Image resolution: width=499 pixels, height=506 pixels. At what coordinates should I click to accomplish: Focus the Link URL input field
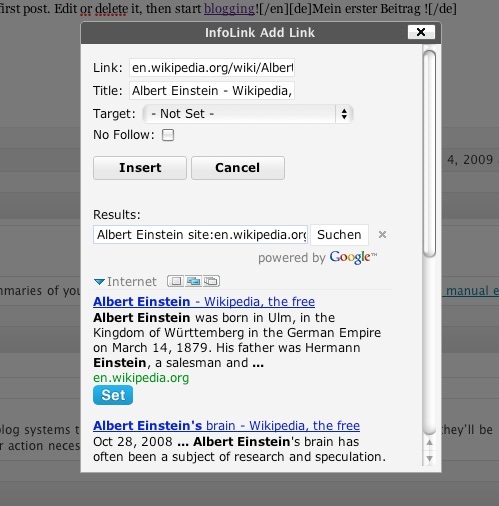[212, 68]
